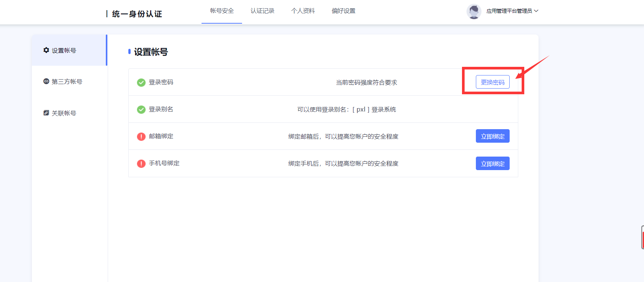644x282 pixels.
Task: Open the 认证记录 tab
Action: tap(262, 11)
